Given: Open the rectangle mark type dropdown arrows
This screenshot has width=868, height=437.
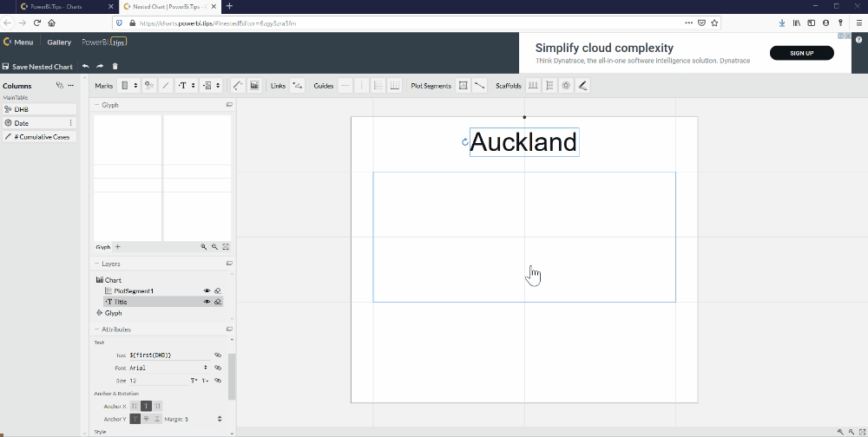Looking at the screenshot, I should [x=135, y=85].
